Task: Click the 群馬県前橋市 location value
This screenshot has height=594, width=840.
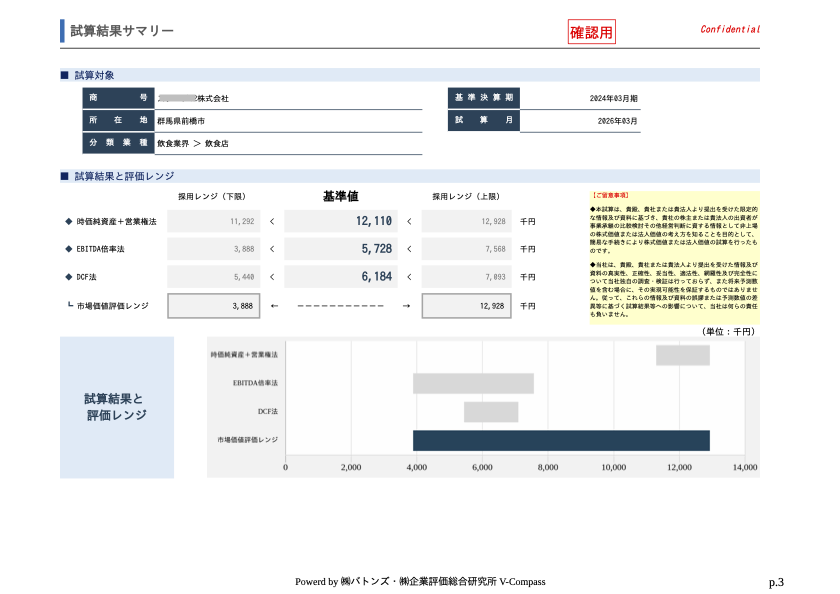Action: click(x=181, y=121)
